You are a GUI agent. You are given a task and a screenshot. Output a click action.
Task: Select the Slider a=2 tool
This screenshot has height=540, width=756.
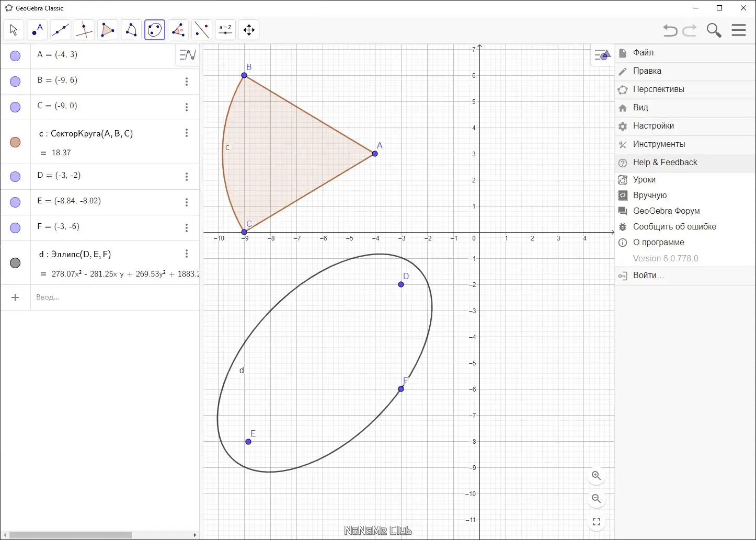point(225,30)
